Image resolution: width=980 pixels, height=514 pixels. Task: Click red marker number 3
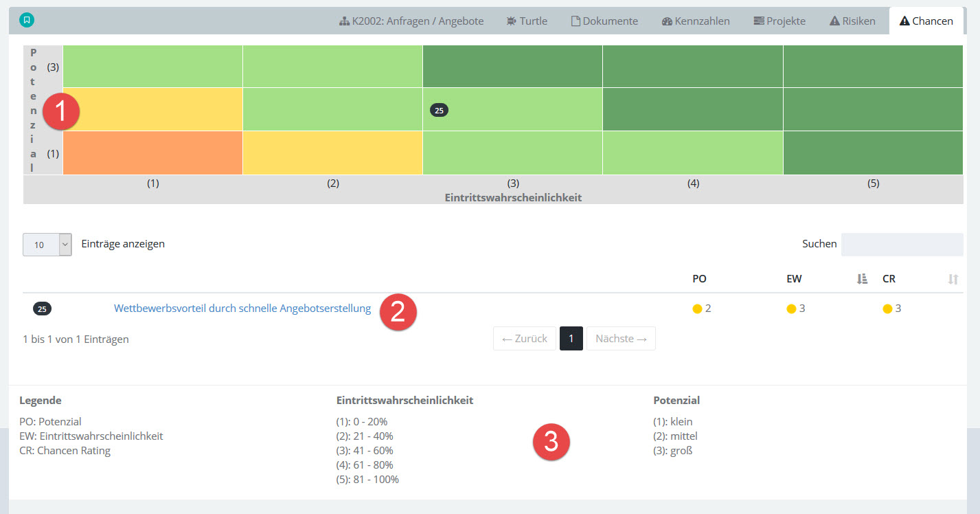[551, 442]
